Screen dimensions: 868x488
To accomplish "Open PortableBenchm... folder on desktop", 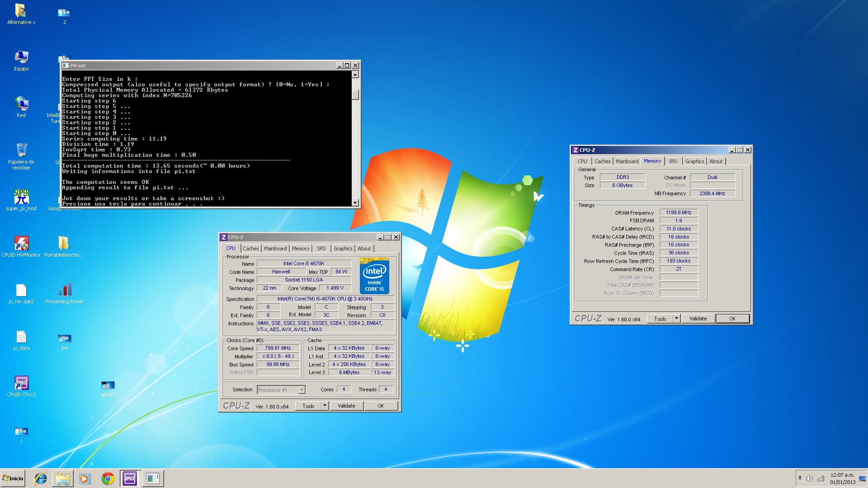I will 64,246.
